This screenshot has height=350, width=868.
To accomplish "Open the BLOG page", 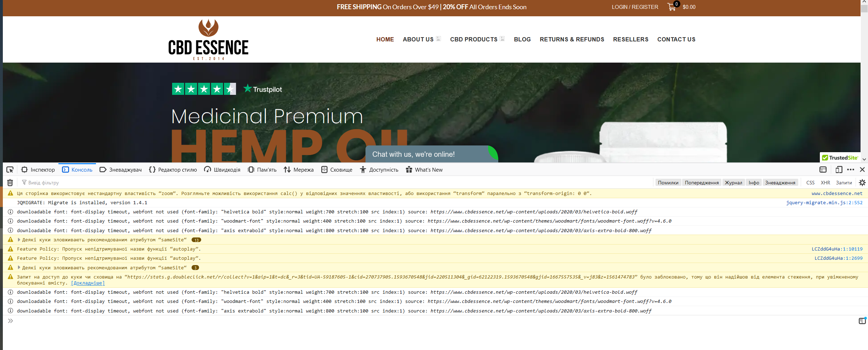I will pos(522,39).
